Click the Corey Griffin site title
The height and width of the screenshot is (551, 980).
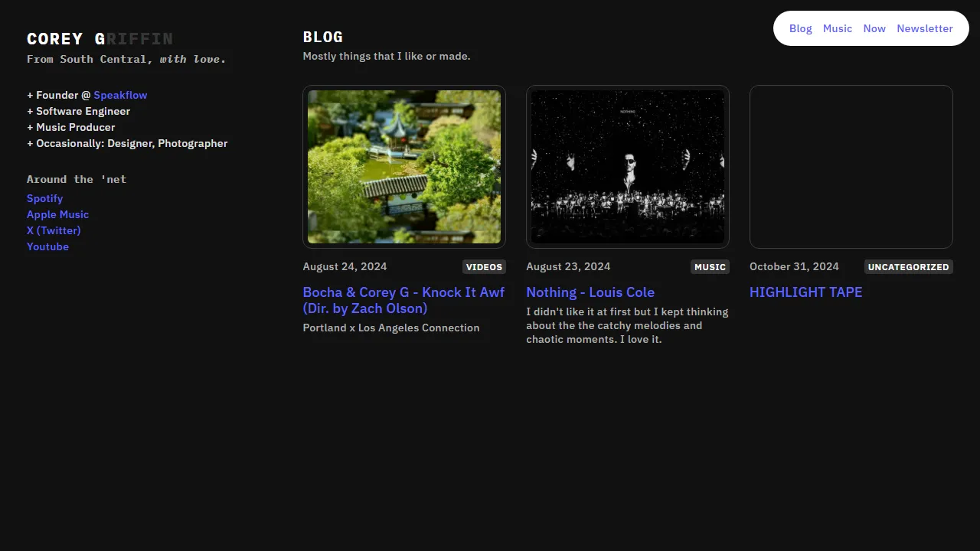click(100, 39)
